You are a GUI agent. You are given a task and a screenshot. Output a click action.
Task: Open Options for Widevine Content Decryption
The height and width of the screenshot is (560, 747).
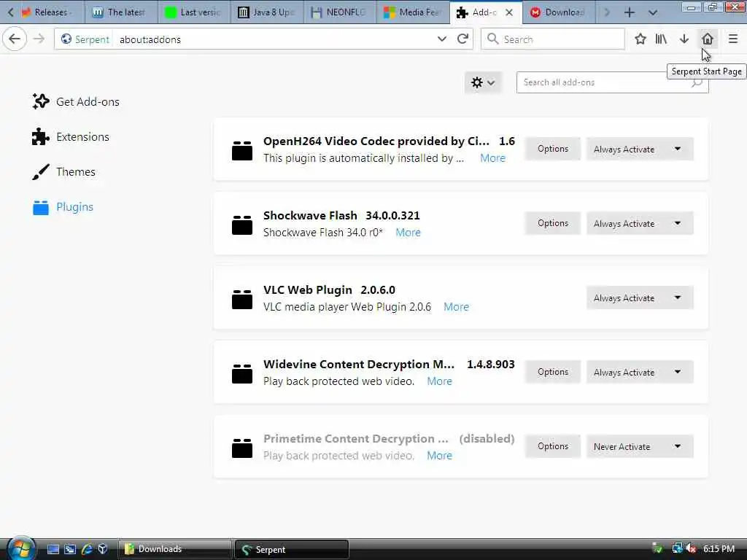[553, 372]
